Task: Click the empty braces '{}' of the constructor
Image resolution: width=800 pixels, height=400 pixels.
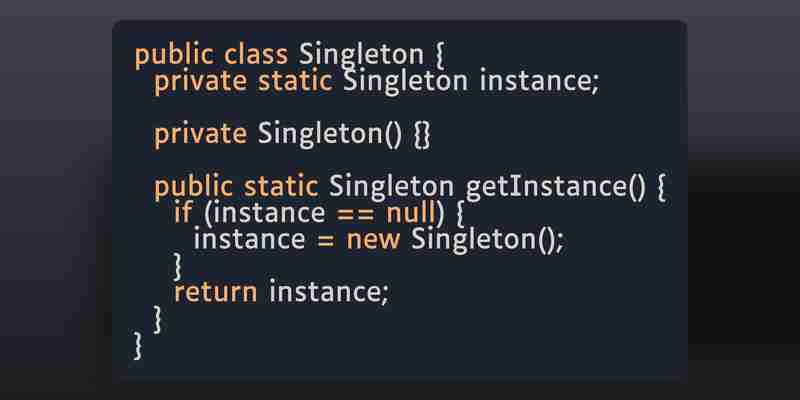Action: tap(422, 136)
